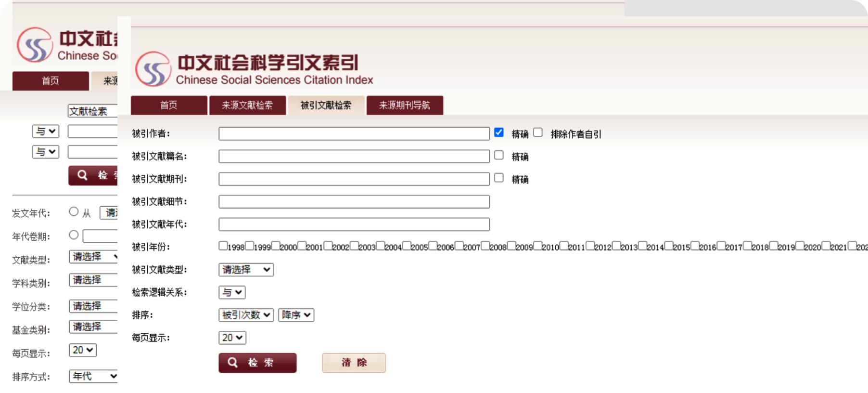Open 基金类别 请选择 dropdown
The image size is (868, 393).
point(93,327)
